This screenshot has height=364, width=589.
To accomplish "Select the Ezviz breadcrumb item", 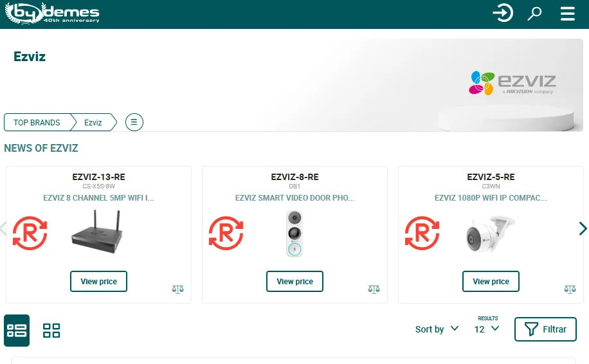I will (93, 122).
